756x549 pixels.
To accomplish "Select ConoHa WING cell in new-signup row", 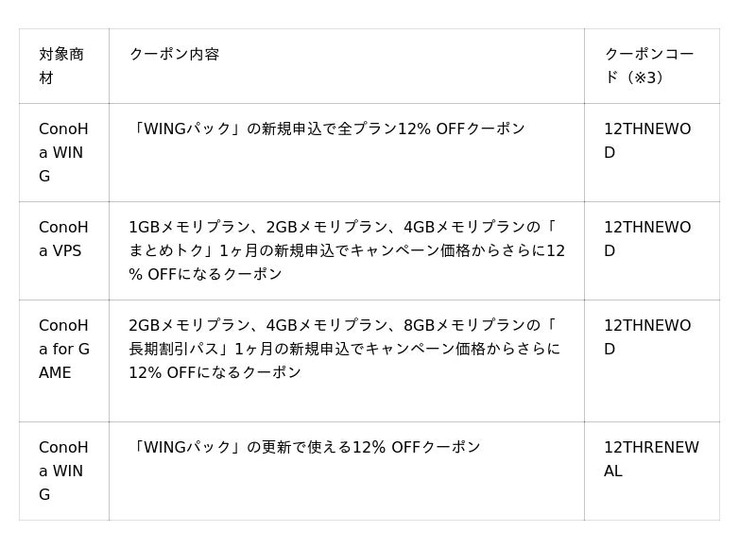I will click(62, 152).
